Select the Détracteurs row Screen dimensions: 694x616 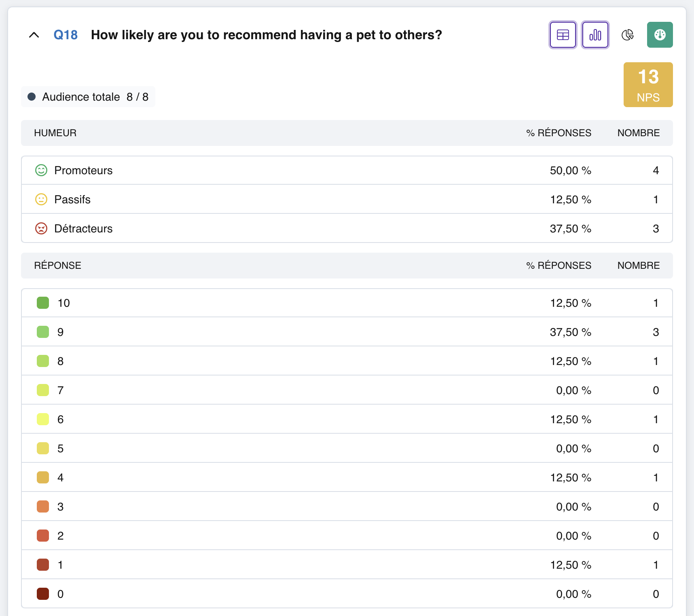[x=347, y=228]
